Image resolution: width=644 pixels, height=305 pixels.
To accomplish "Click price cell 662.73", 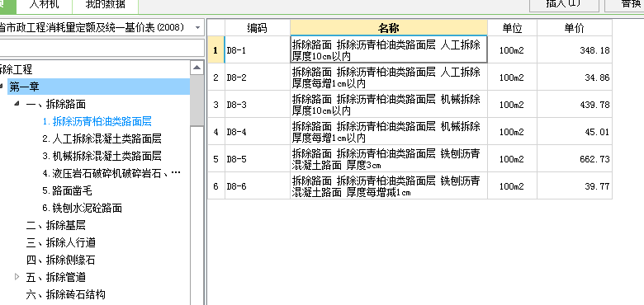I will pyautogui.click(x=574, y=158).
